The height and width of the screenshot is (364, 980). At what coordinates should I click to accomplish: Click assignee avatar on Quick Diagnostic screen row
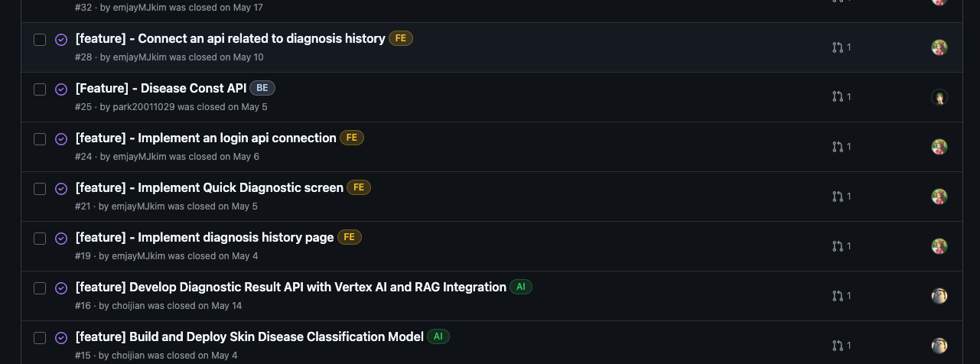click(x=939, y=197)
